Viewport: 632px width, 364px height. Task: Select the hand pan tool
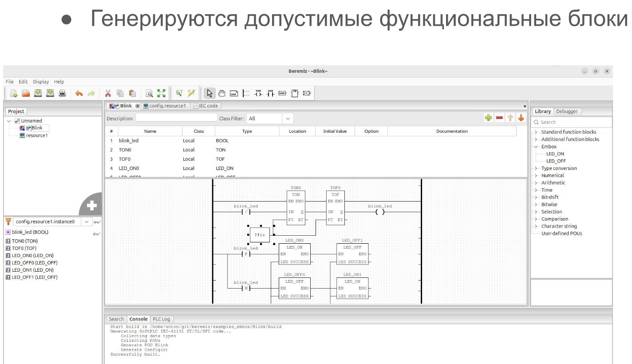click(222, 93)
